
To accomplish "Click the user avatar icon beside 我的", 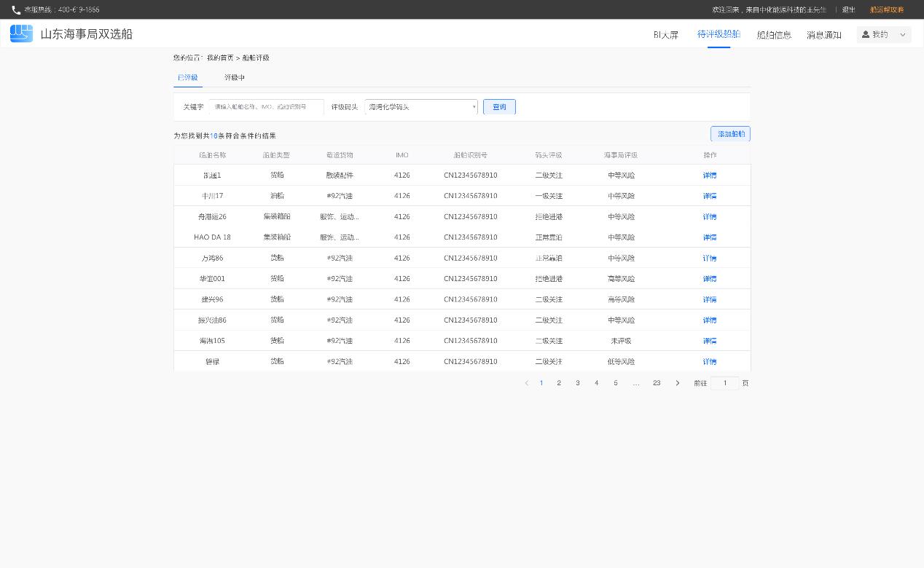I will point(866,34).
